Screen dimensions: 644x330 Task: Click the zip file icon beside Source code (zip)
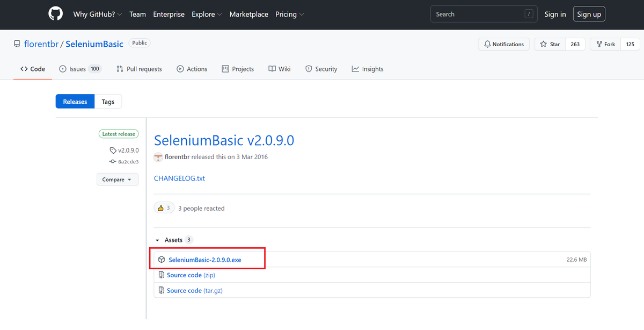[x=162, y=275]
